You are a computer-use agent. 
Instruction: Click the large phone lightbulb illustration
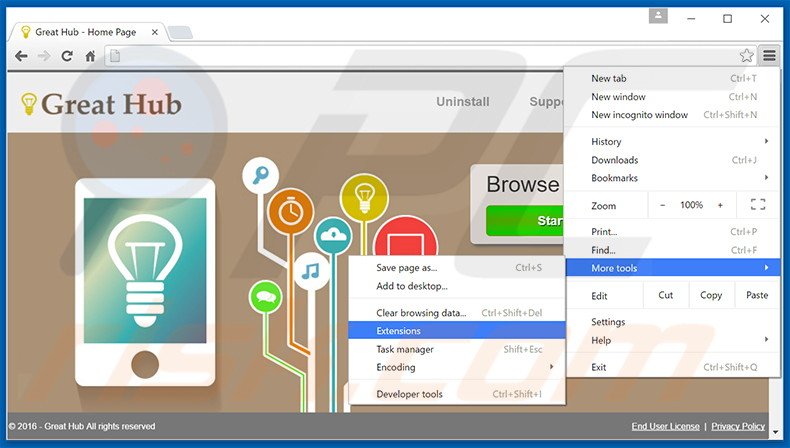pyautogui.click(x=145, y=282)
